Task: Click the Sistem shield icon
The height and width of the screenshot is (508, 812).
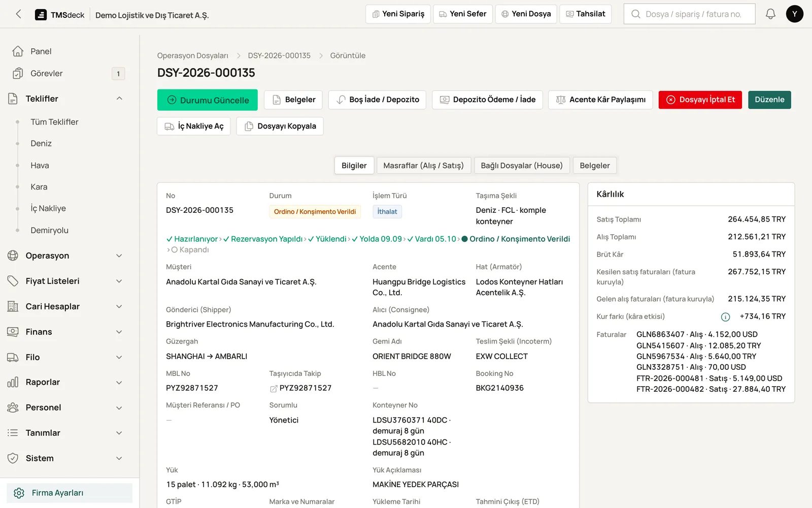Action: point(13,458)
